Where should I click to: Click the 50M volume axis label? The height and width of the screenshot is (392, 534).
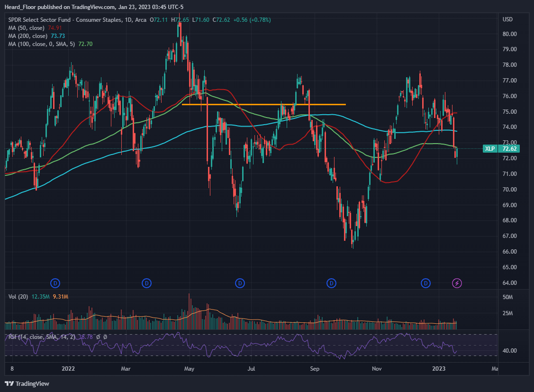click(x=507, y=297)
